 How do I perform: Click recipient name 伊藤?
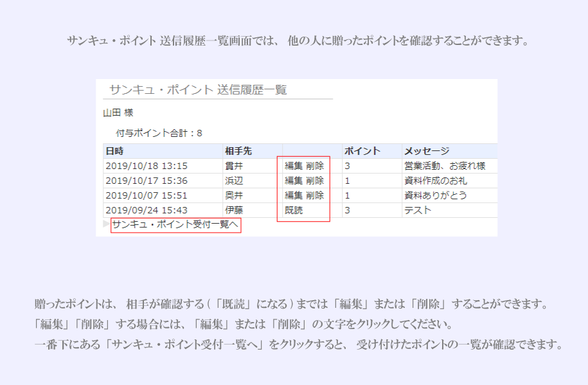point(234,210)
